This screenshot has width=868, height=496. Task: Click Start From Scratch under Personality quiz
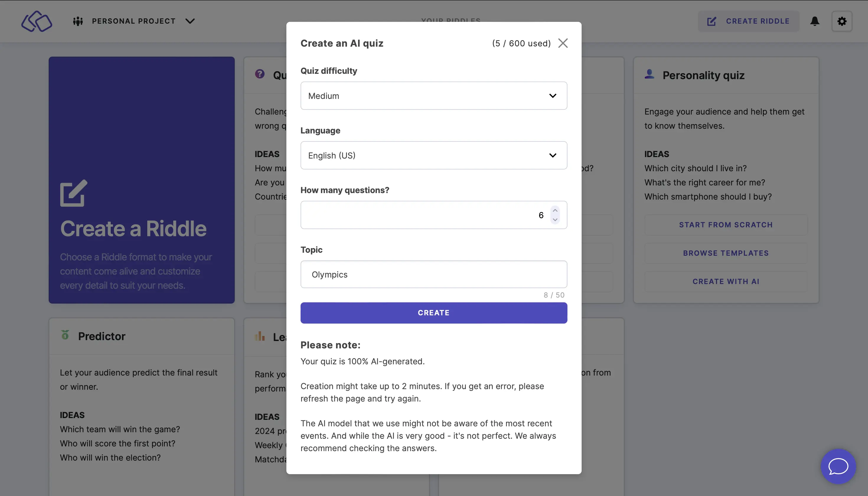coord(726,225)
